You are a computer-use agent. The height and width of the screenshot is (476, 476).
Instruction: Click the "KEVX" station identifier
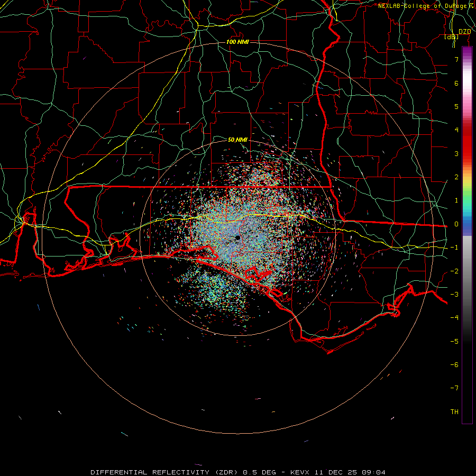300,472
